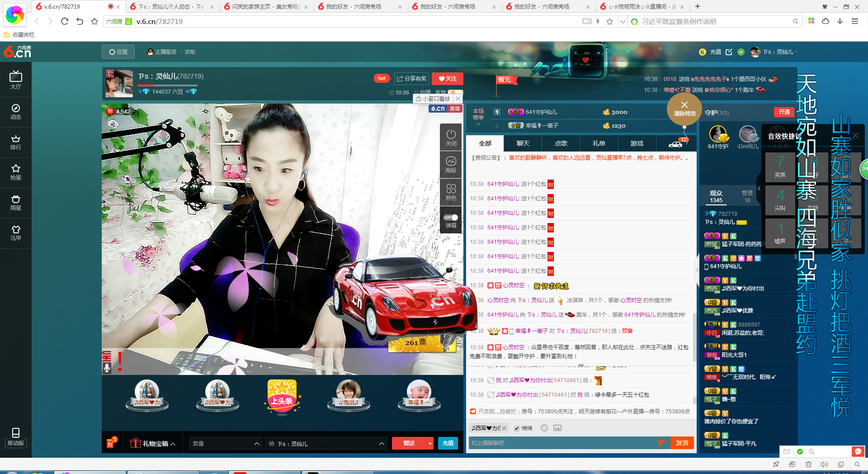Open the arrow dropdown beside the 赠送 button
Screen dimensions: 868x474
429,443
